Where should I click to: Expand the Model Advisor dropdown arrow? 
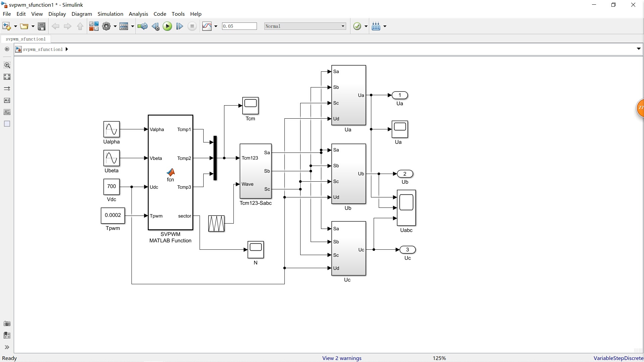pos(366,26)
